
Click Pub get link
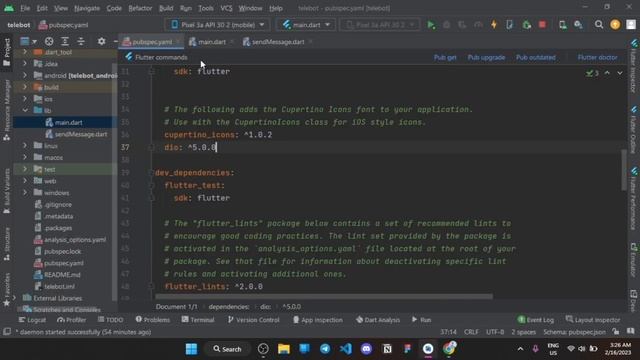click(445, 58)
